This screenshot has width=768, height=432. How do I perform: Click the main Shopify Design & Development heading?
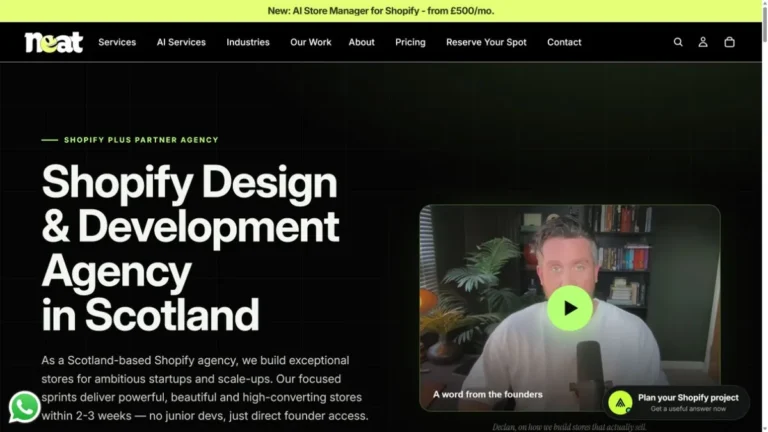191,248
